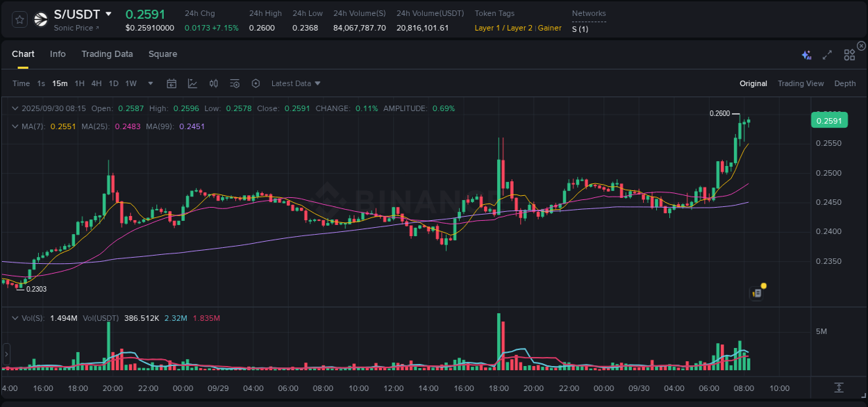Collapse the volume panel indicator row

coord(15,317)
